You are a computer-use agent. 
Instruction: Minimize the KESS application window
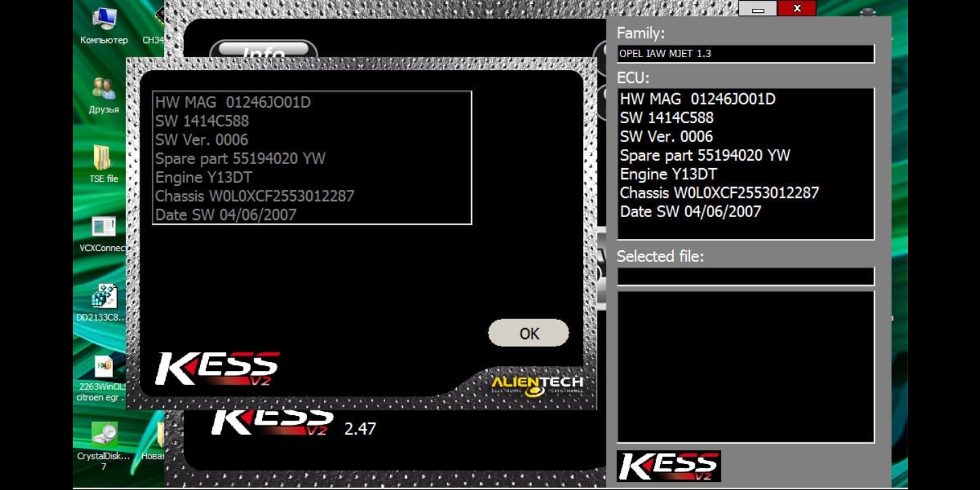click(757, 9)
